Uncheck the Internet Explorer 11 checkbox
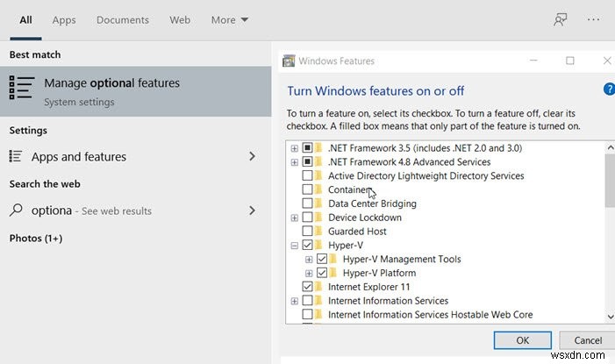The height and width of the screenshot is (364, 615). click(x=307, y=287)
